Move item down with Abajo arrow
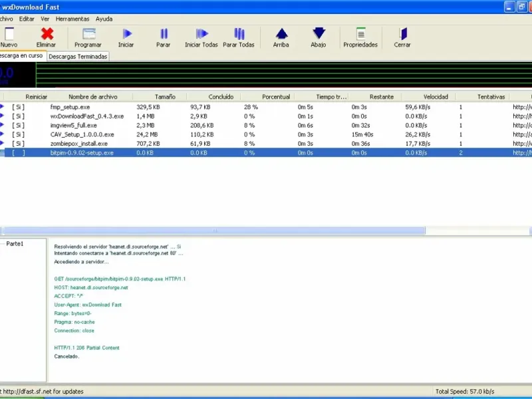 pos(319,34)
